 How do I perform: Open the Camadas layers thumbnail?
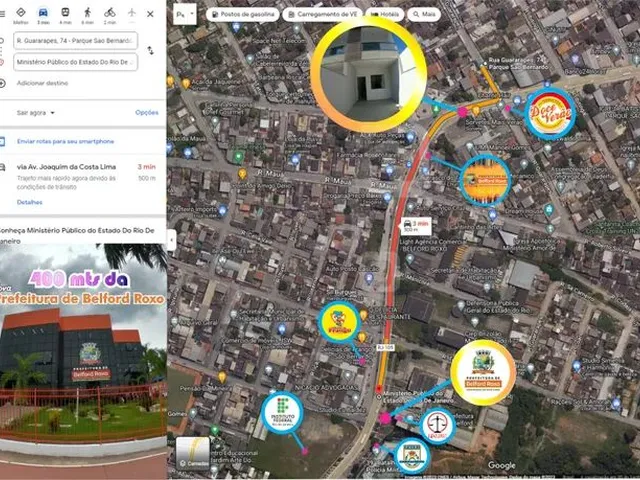[x=193, y=453]
